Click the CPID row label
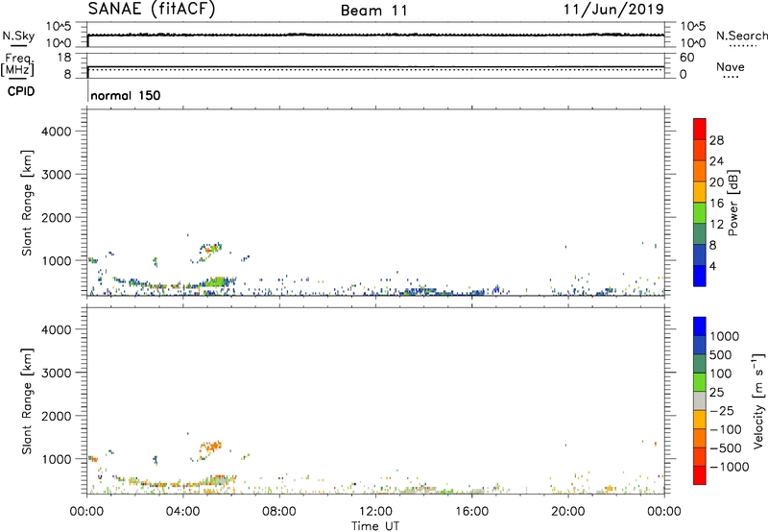 (21, 91)
